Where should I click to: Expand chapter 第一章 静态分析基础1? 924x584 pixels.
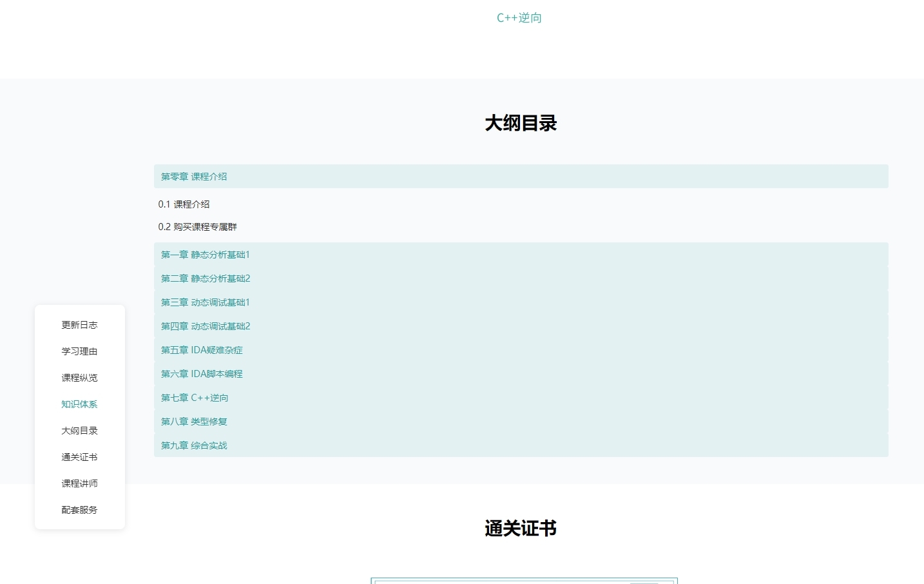pos(205,255)
